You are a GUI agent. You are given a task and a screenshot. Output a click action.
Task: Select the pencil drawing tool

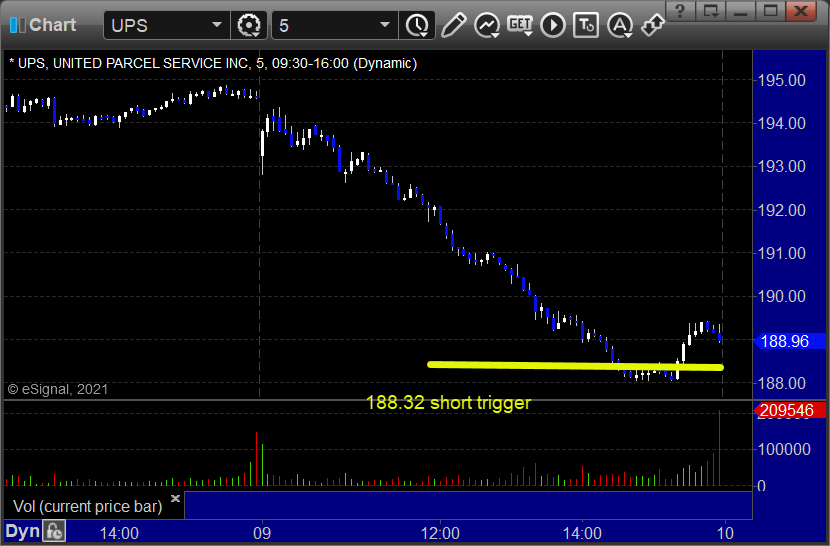453,25
